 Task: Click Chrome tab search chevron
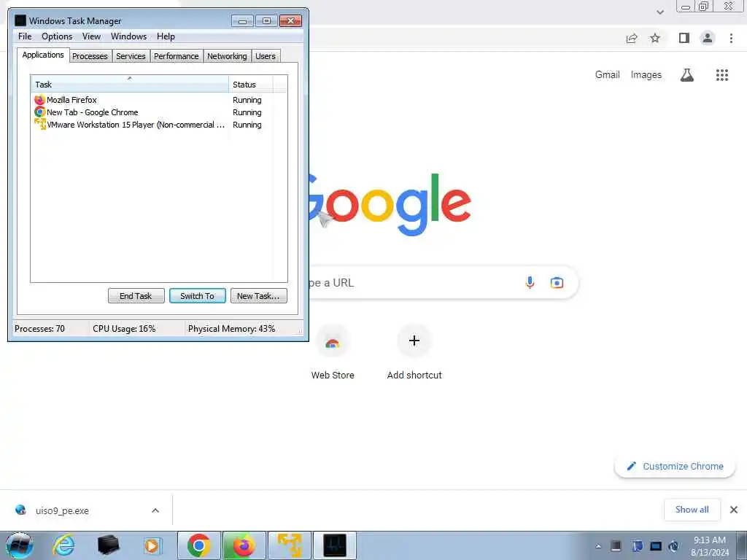tap(659, 12)
